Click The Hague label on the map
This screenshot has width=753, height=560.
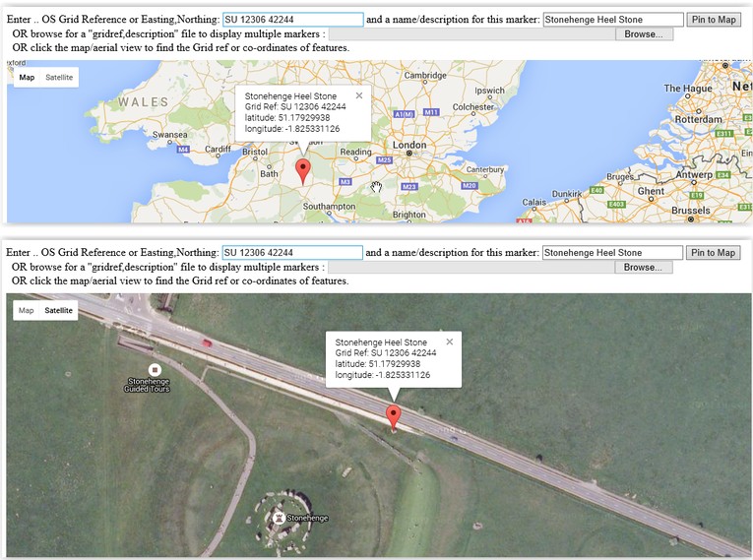(x=688, y=89)
